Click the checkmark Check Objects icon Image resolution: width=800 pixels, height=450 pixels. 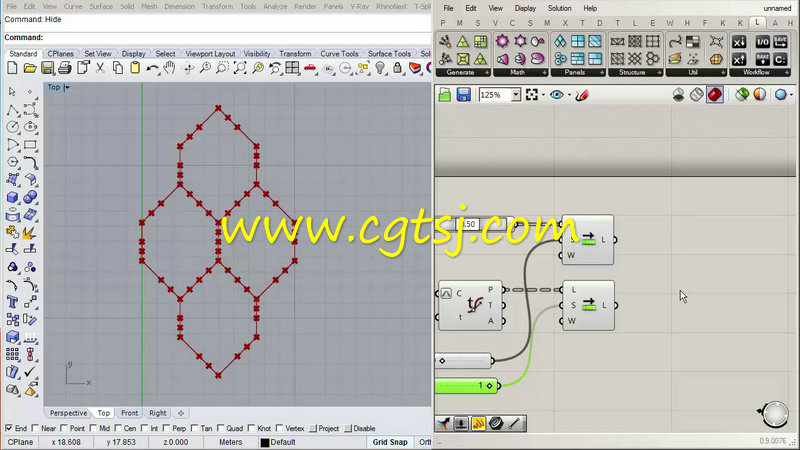(x=30, y=371)
